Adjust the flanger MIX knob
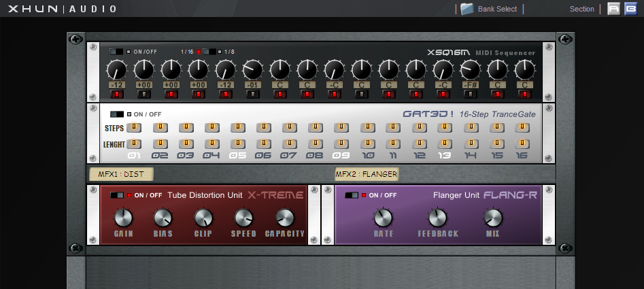The image size is (644, 289). pos(493,218)
